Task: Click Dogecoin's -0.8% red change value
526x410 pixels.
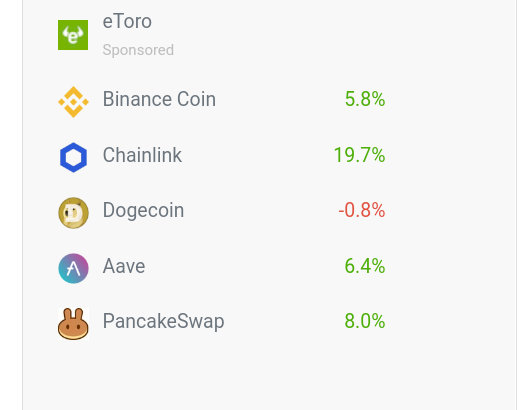Action: point(362,210)
